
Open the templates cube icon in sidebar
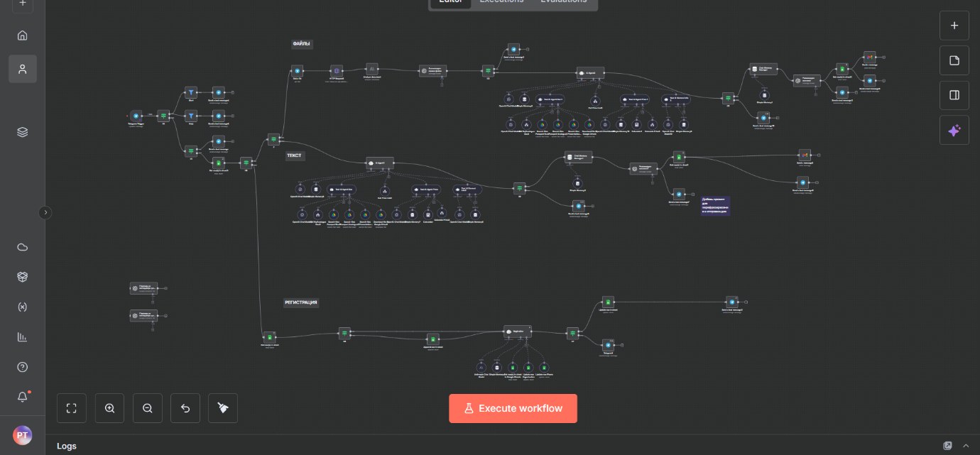click(x=22, y=277)
